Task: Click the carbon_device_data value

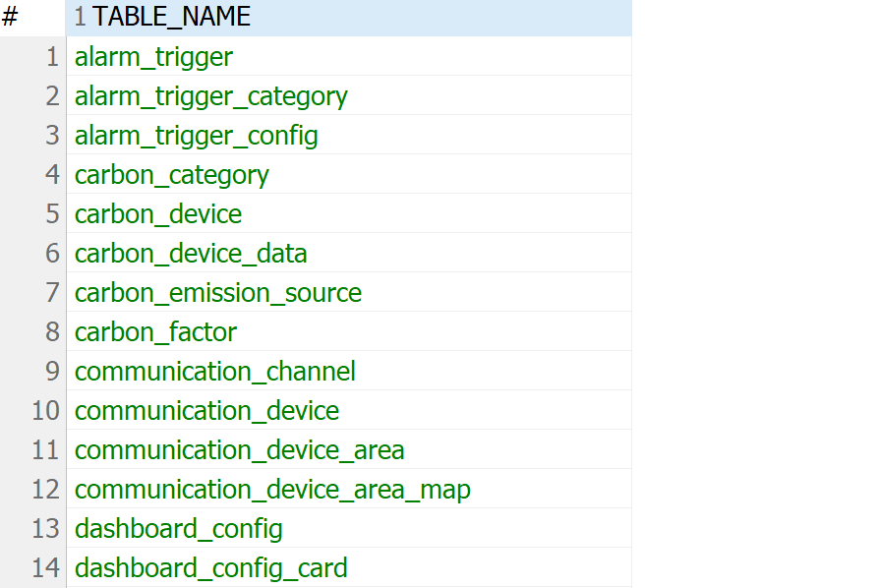Action: tap(191, 253)
